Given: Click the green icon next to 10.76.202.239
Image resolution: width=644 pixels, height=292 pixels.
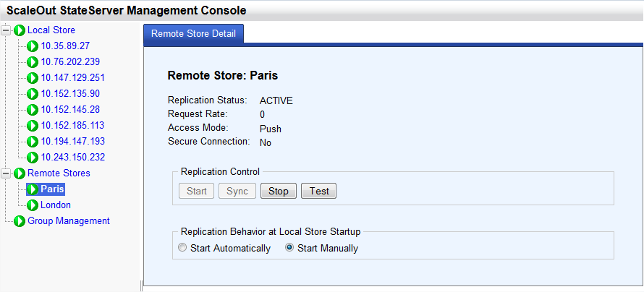Looking at the screenshot, I should (x=33, y=62).
